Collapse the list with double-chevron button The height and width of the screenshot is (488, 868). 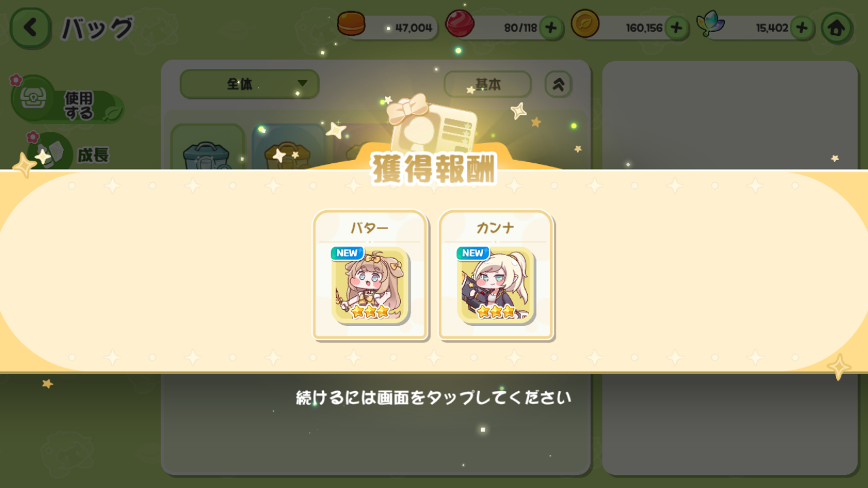pyautogui.click(x=558, y=84)
